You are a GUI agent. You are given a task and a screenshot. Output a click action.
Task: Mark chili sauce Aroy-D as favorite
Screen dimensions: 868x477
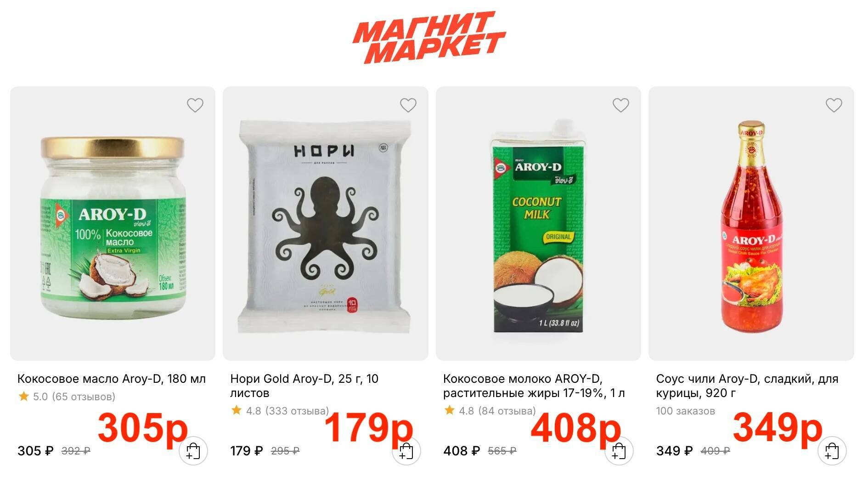click(834, 105)
